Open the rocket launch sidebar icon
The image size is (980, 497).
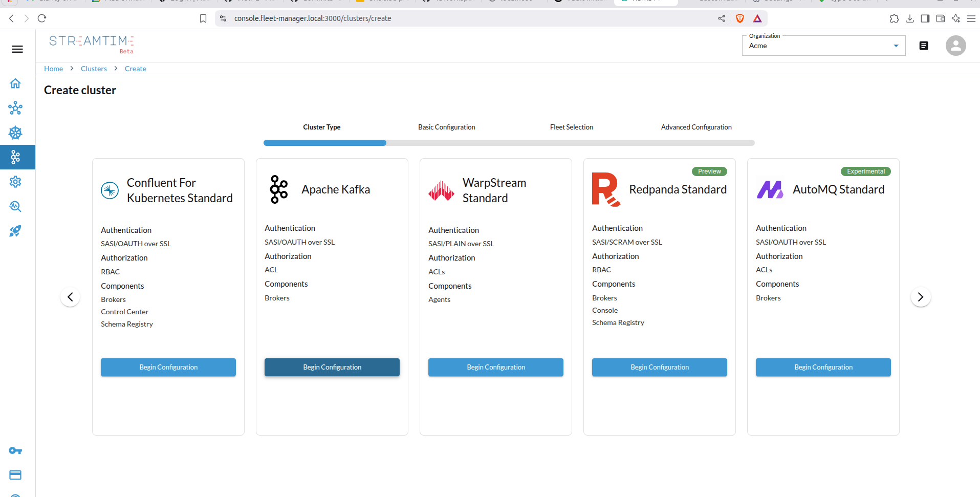pyautogui.click(x=15, y=231)
